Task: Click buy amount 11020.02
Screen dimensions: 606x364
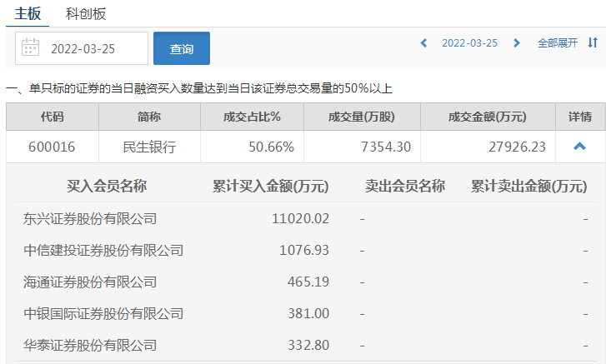Action: (x=300, y=219)
